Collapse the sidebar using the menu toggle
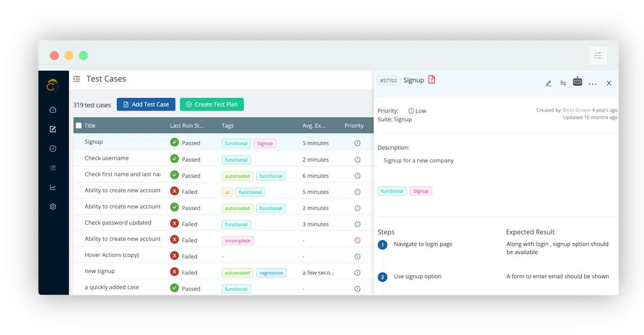 (77, 79)
